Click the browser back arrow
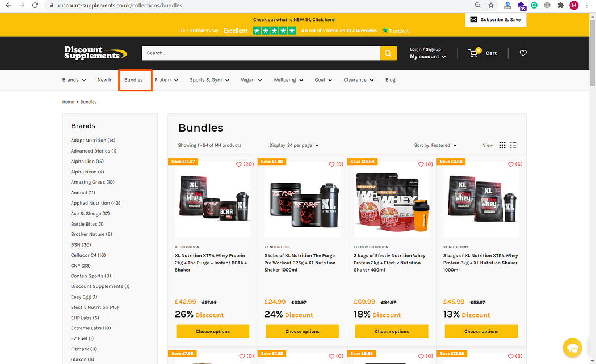The height and width of the screenshot is (364, 596). [9, 5]
